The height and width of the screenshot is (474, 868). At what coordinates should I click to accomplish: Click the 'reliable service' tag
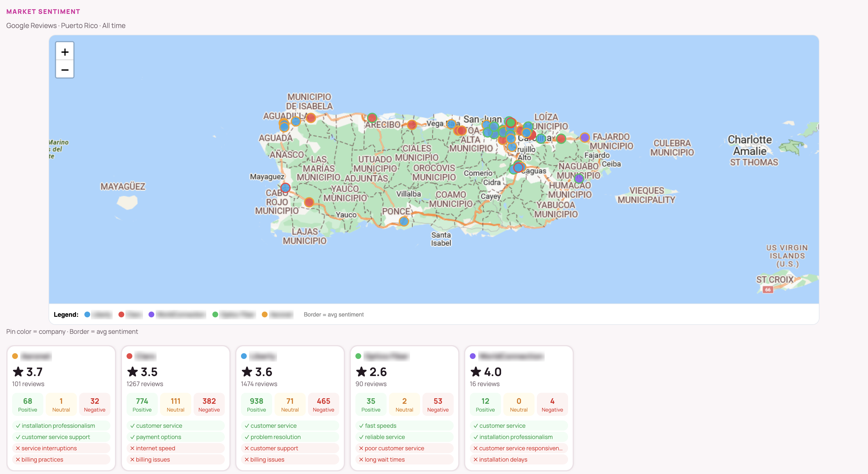click(404, 437)
